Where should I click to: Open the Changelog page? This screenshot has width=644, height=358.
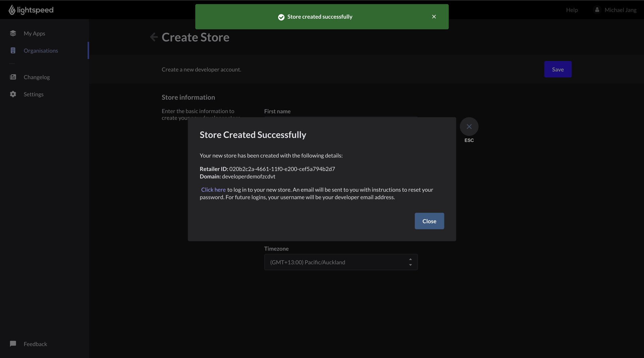[x=37, y=77]
